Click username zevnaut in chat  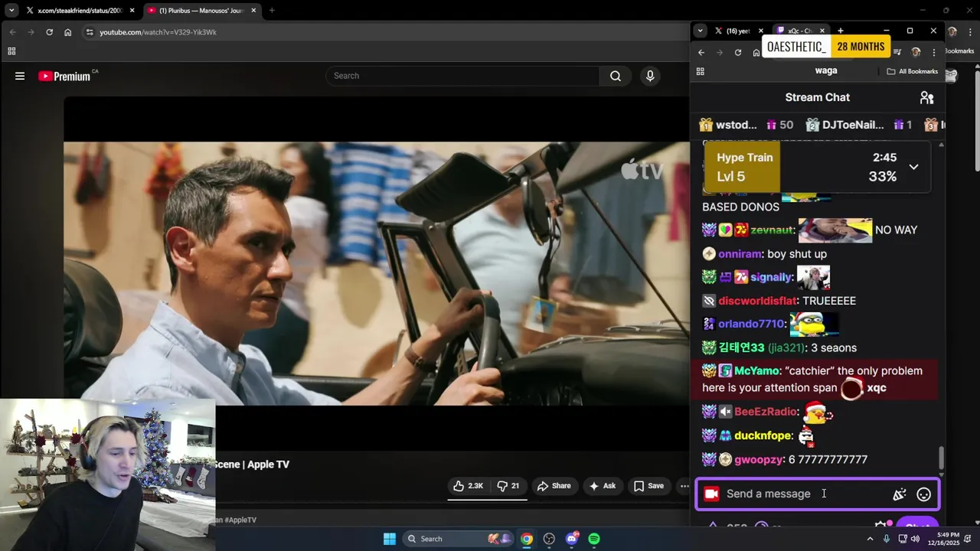[x=773, y=230]
